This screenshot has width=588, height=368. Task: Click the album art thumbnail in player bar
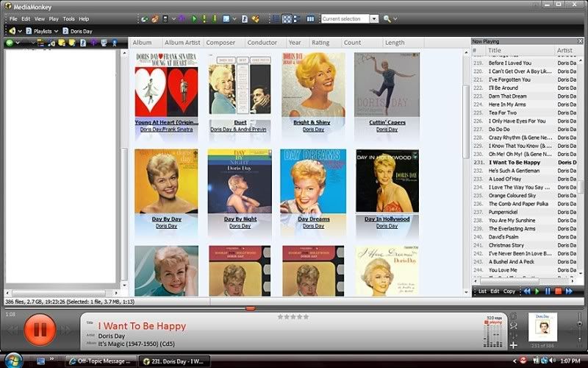click(x=542, y=327)
